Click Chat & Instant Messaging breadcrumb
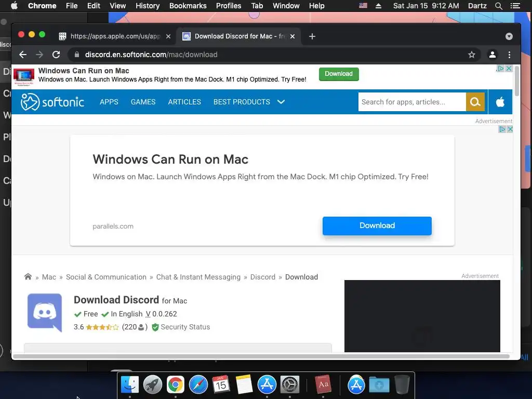 pos(198,277)
